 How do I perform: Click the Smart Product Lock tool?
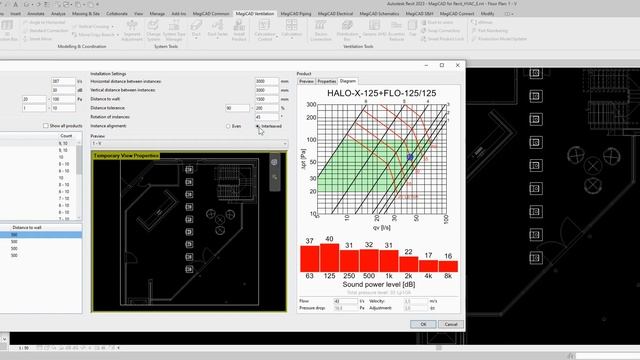[x=442, y=39]
